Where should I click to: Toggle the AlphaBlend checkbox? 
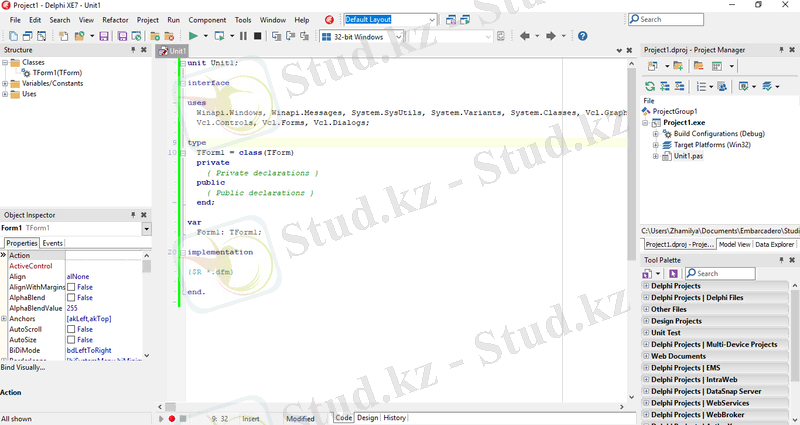click(x=71, y=298)
